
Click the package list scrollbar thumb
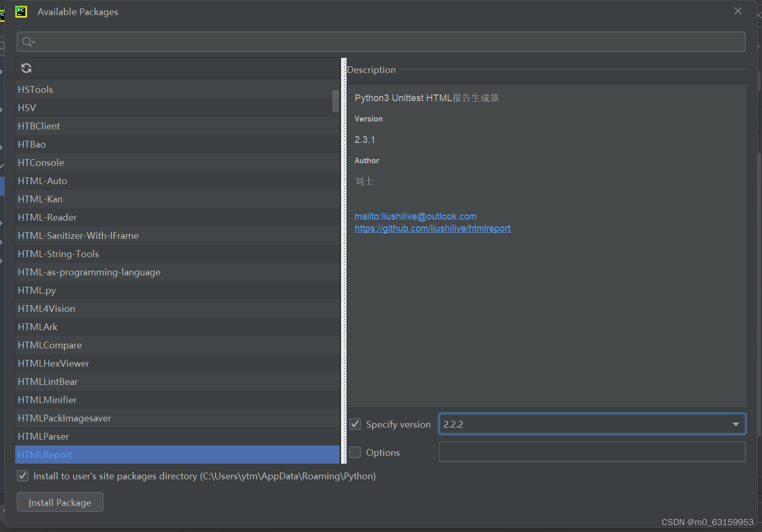(x=335, y=101)
